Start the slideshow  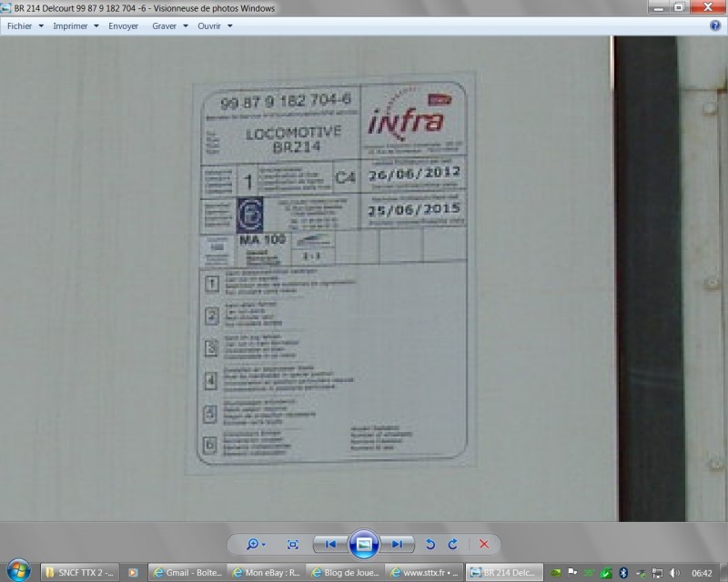[x=363, y=544]
